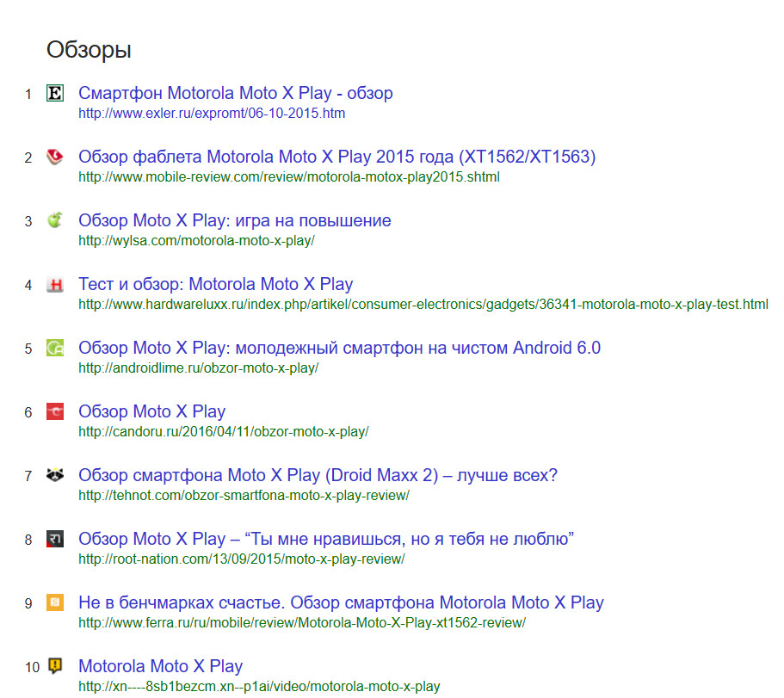Click the candoru.ru URL under result 6
The height and width of the screenshot is (698, 784).
coord(223,431)
